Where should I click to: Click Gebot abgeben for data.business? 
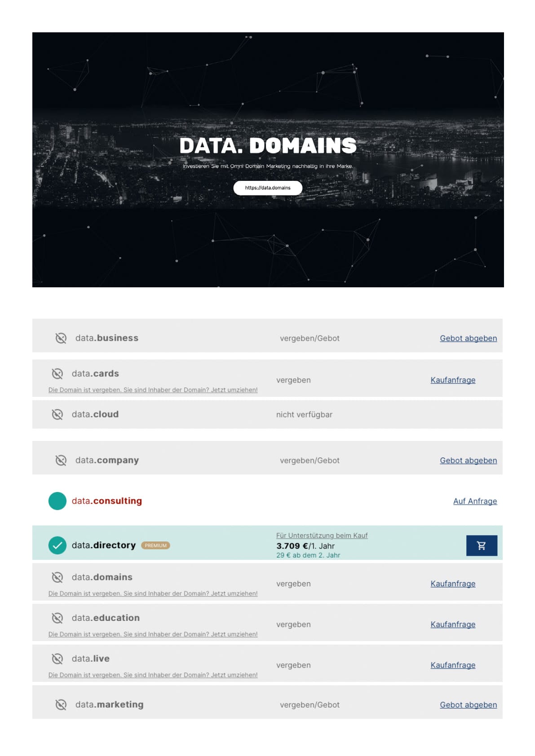point(468,338)
